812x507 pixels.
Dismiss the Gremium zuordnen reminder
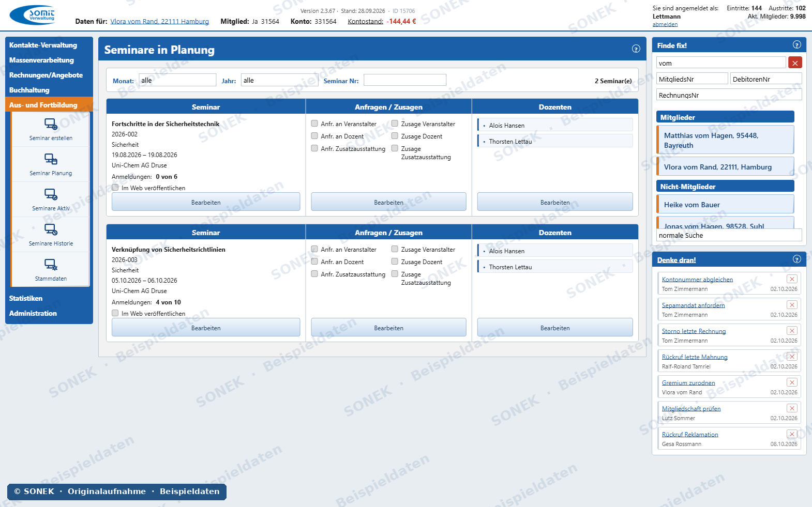[792, 382]
